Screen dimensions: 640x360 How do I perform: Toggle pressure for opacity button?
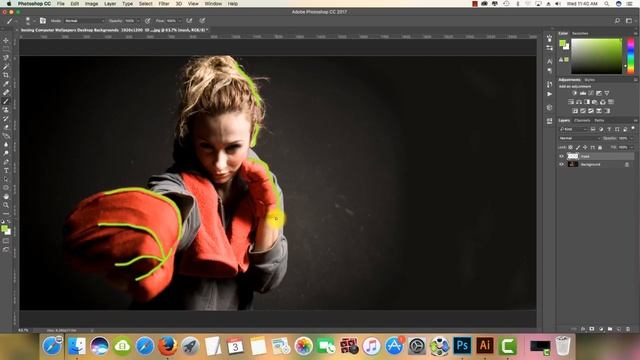(x=148, y=20)
